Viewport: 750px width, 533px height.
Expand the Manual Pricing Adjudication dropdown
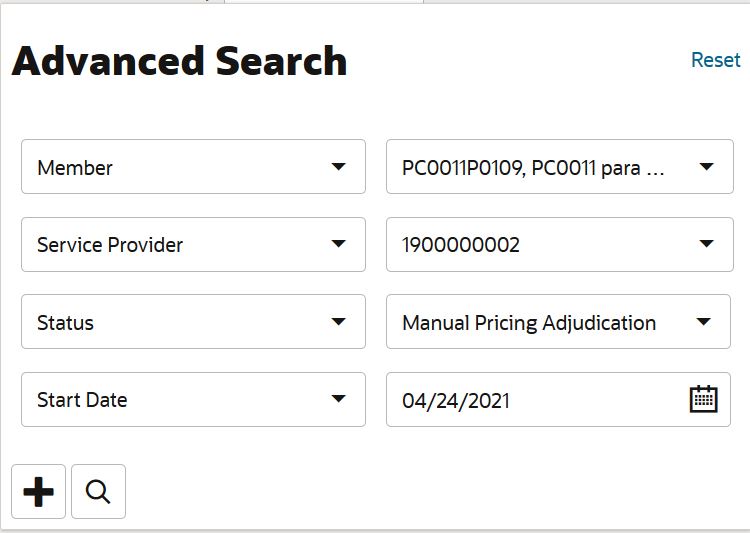(558, 322)
